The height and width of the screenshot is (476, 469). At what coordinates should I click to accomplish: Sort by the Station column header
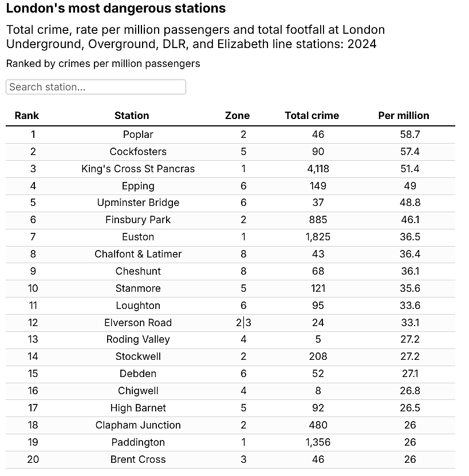(x=132, y=116)
